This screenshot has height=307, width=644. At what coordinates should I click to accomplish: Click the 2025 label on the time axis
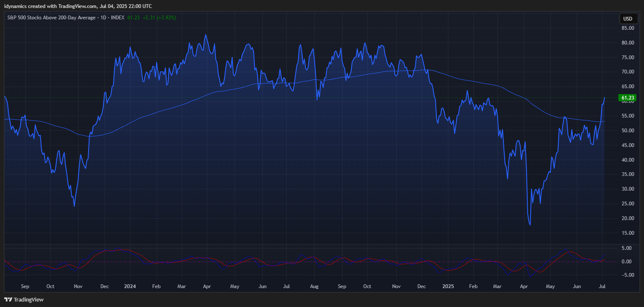[448, 286]
